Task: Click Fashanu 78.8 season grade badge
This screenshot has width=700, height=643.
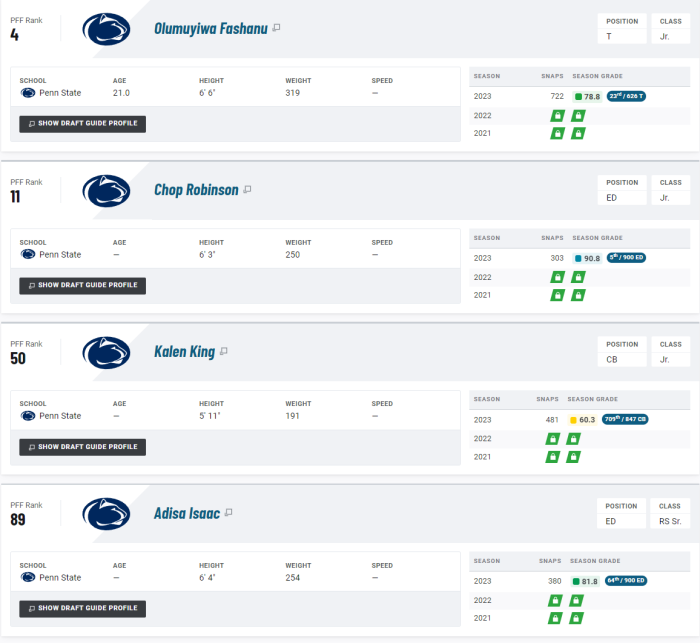Action: point(587,96)
